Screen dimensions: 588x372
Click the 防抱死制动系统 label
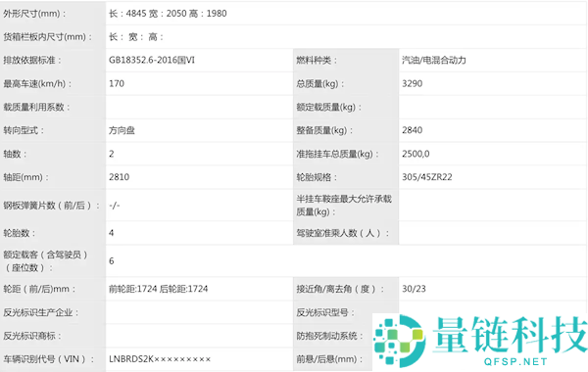tap(329, 336)
